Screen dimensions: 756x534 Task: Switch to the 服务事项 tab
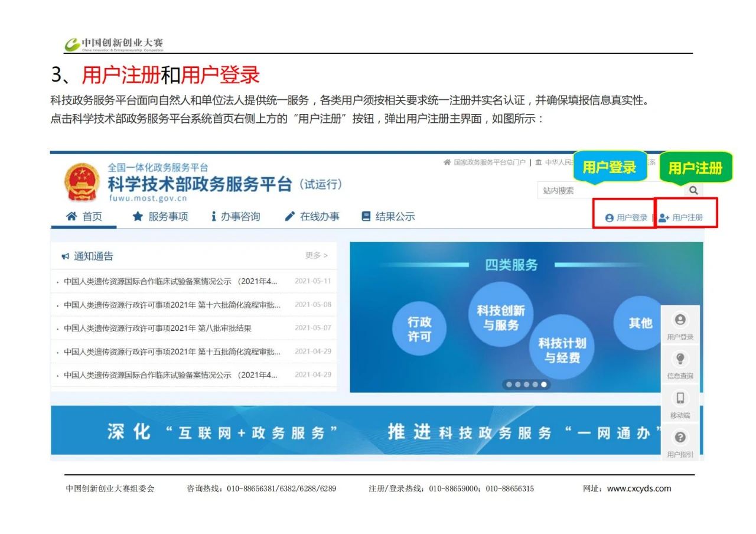click(160, 217)
